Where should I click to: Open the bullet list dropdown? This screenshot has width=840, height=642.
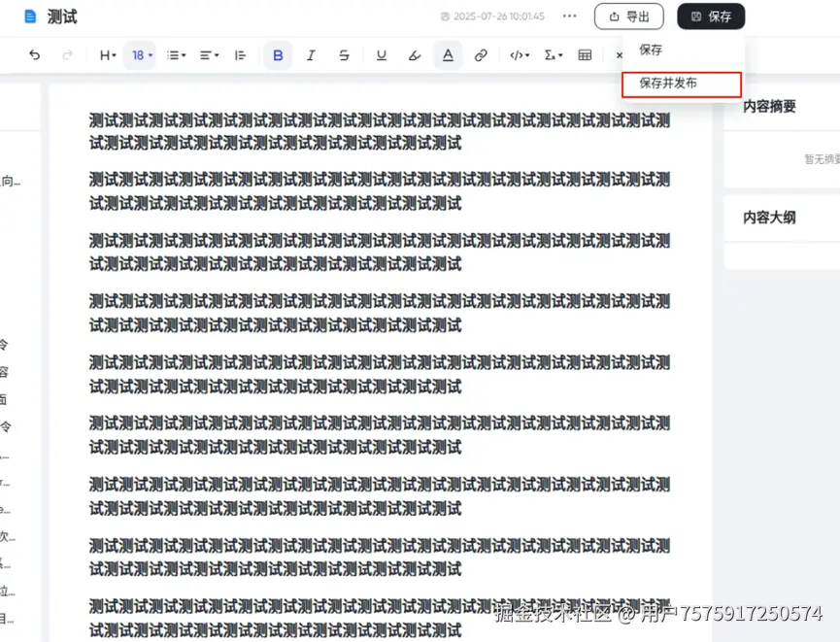coord(176,55)
